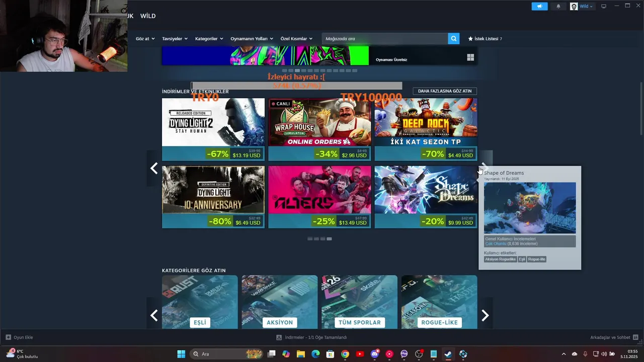Expand the Kategoriler menu

click(209, 39)
